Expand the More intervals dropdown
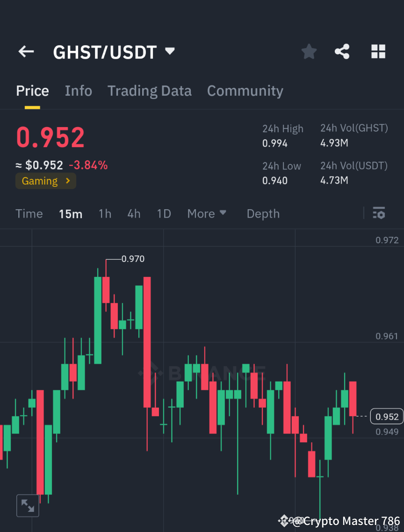 pyautogui.click(x=206, y=213)
